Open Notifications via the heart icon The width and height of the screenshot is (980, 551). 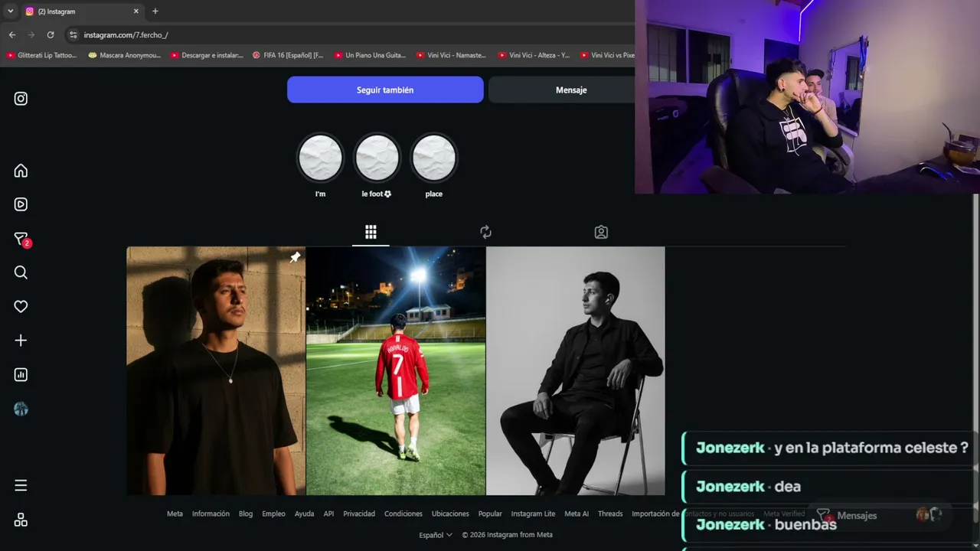tap(21, 306)
